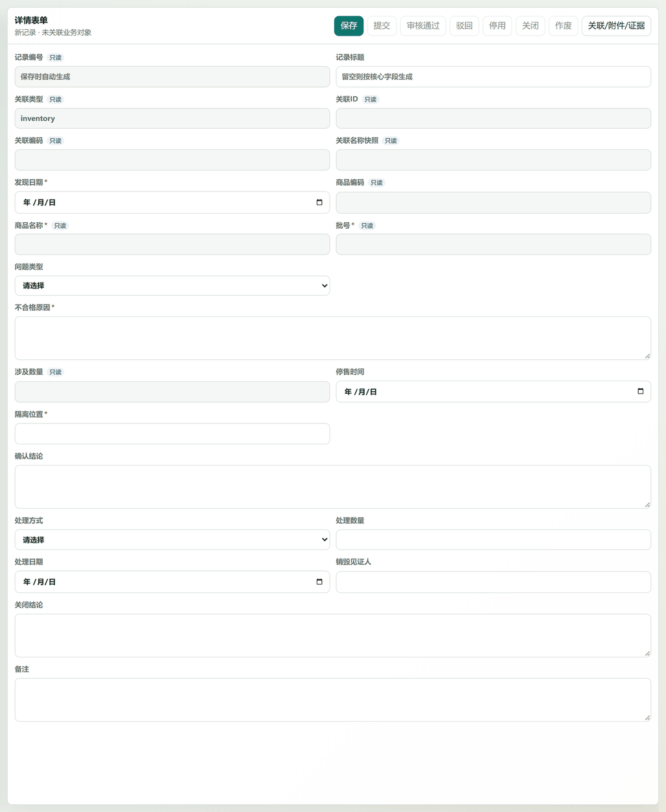Click the 停售时间 date text
The image size is (666, 812).
[x=361, y=392]
